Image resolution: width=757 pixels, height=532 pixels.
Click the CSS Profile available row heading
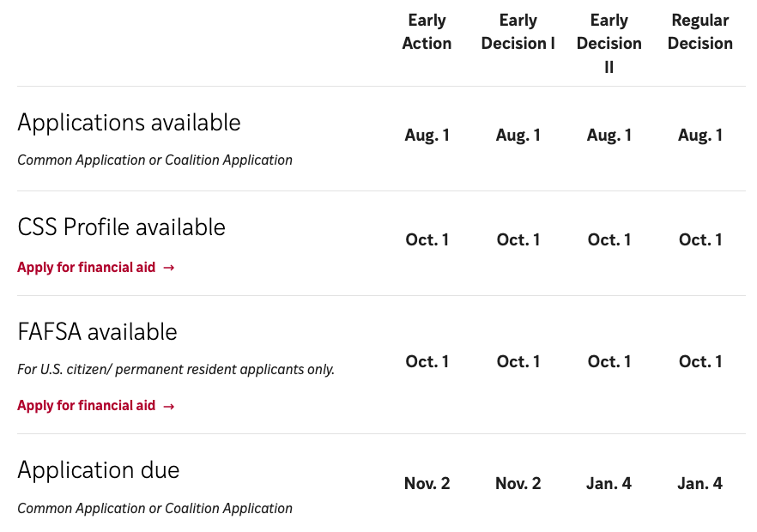[x=121, y=227]
